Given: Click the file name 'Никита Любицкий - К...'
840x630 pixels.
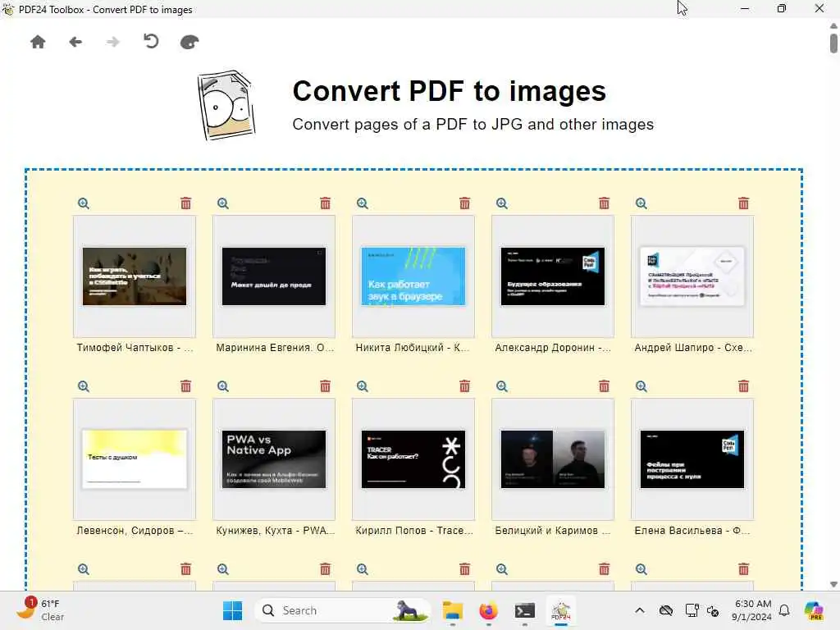Looking at the screenshot, I should [x=413, y=348].
